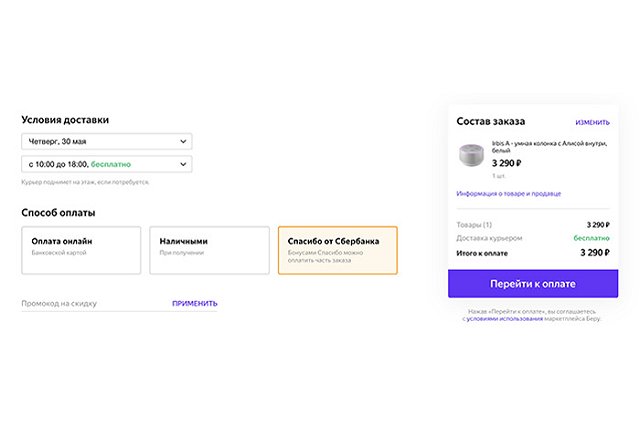Click the "Состав заказа" panel heading
Screen dimensions: 640x426
[x=490, y=121]
